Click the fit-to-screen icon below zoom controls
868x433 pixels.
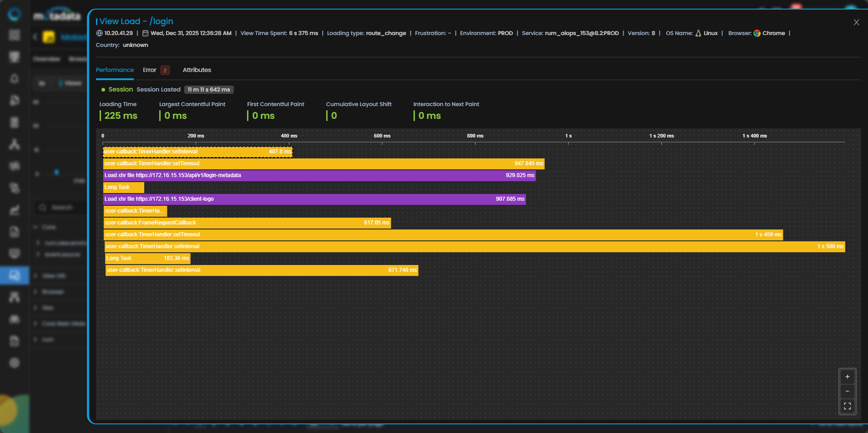[847, 406]
